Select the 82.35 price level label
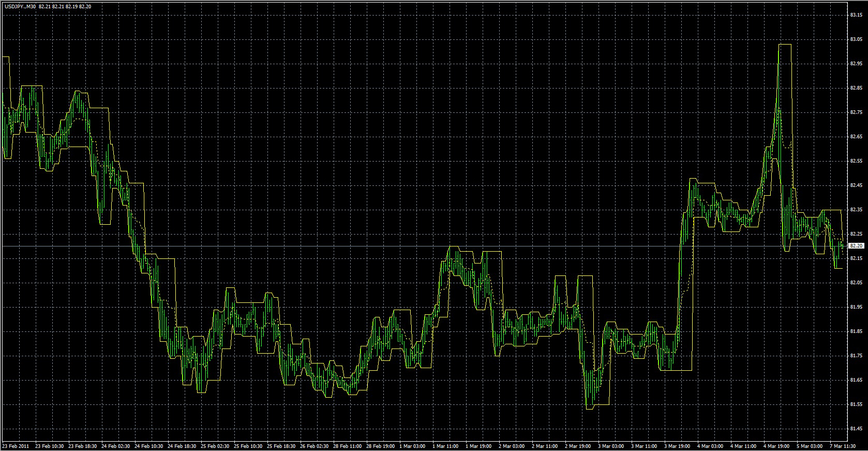The height and width of the screenshot is (451, 868). (856, 209)
